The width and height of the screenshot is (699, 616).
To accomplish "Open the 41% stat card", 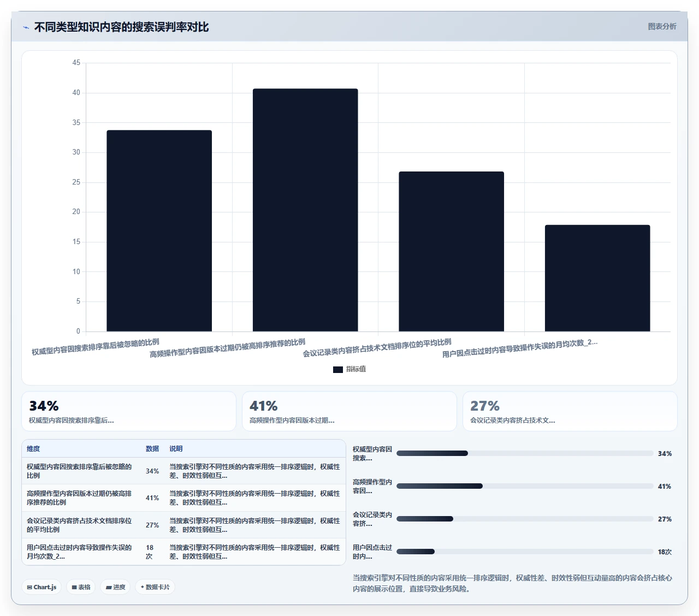I will (349, 411).
